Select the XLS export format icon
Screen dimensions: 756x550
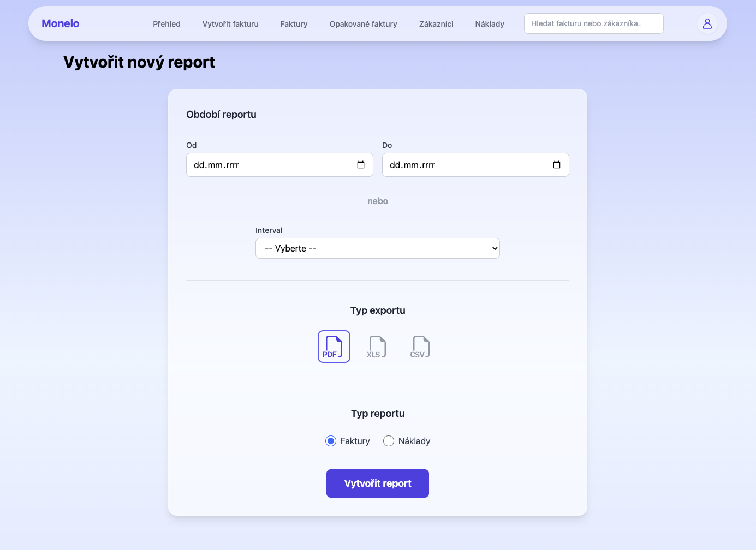point(377,346)
